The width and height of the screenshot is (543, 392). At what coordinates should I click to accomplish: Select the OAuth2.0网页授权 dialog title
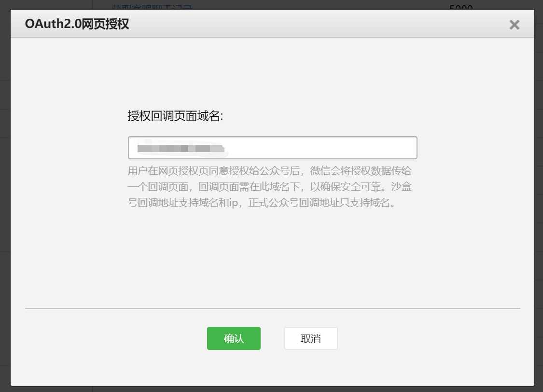tap(77, 24)
